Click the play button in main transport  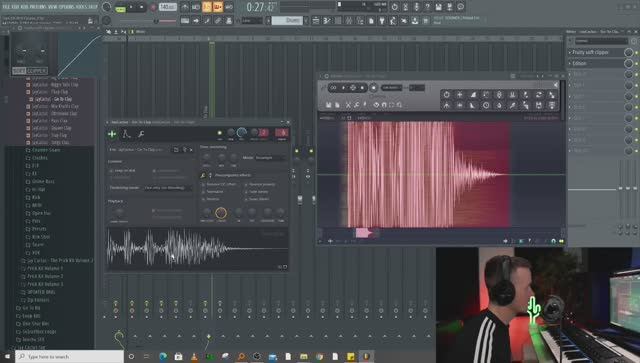coord(131,7)
